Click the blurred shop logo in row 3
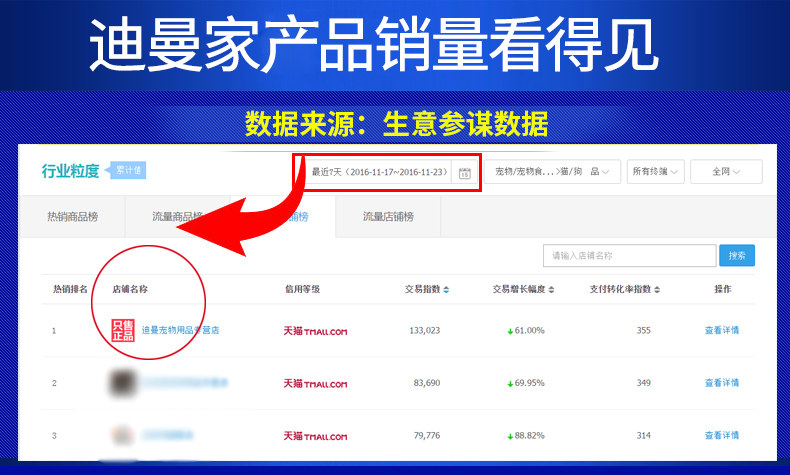This screenshot has width=790, height=475. point(122,435)
